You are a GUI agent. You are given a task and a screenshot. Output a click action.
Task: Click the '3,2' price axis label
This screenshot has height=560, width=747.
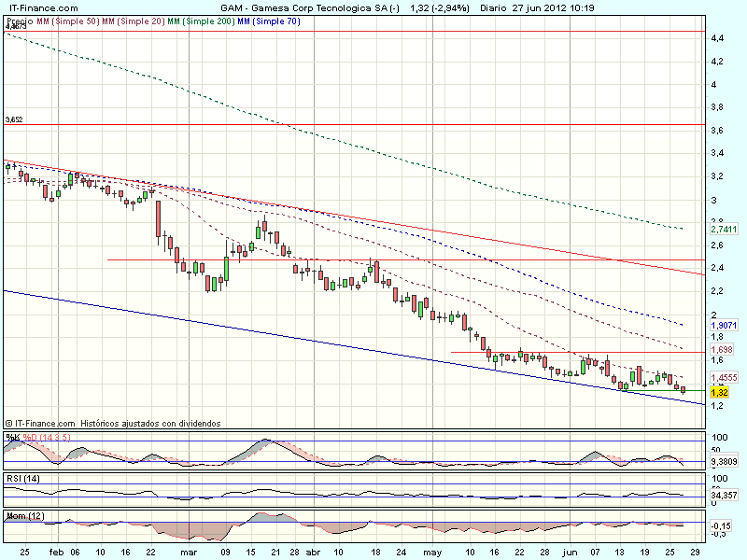(x=717, y=176)
